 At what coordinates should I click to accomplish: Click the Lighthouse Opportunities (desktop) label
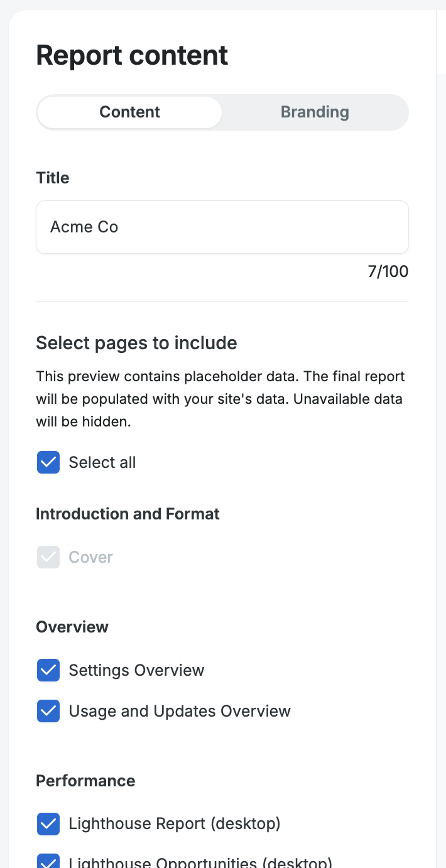coord(200,863)
